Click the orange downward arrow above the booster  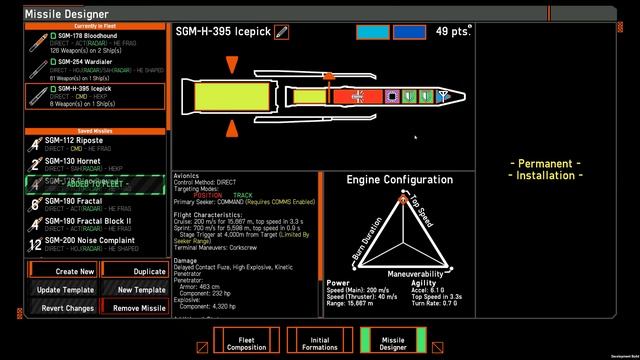[232, 64]
